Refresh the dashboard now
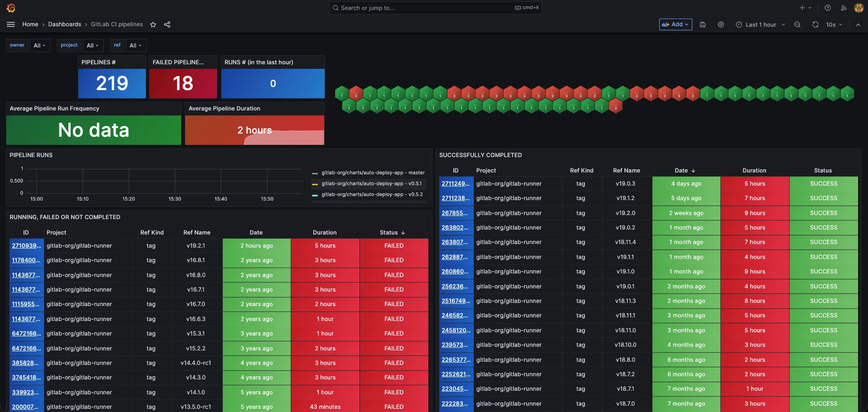 pyautogui.click(x=815, y=24)
